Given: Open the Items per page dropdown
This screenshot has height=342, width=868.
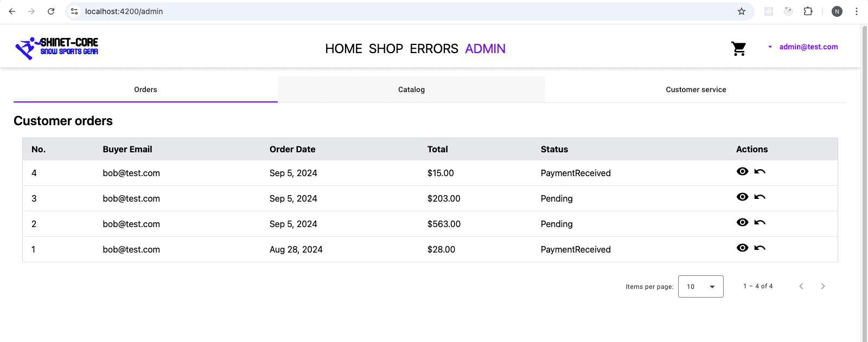Looking at the screenshot, I should [x=700, y=287].
